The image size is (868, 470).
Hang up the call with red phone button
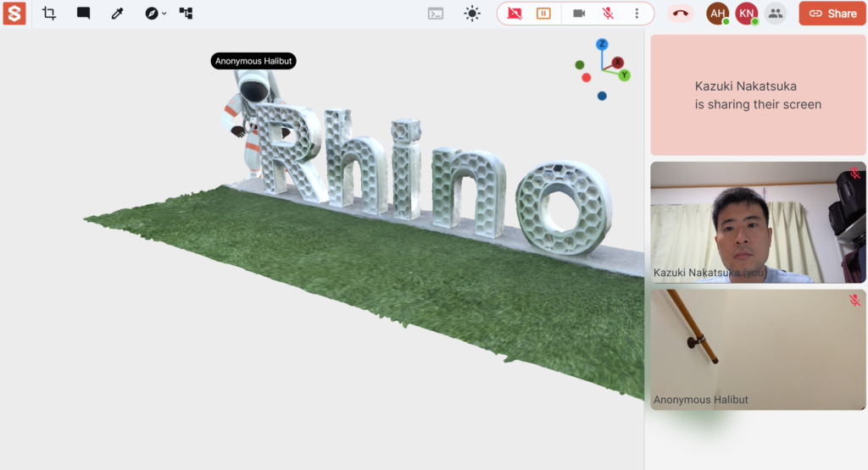point(681,14)
